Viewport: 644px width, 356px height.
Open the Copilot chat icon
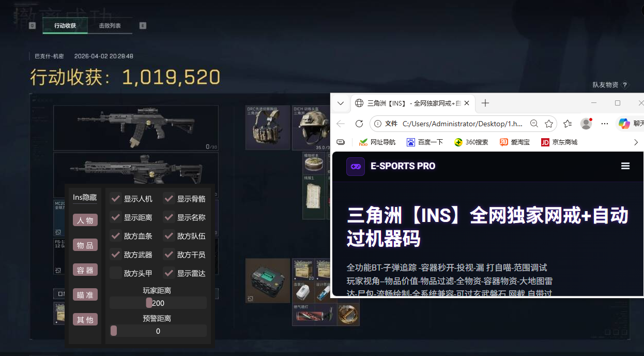tap(624, 124)
